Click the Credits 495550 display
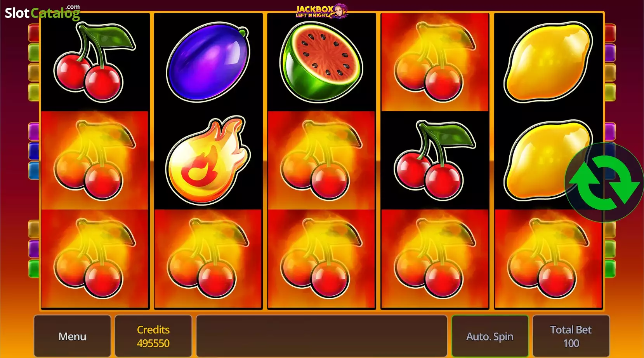This screenshot has height=358, width=644. pos(153,336)
